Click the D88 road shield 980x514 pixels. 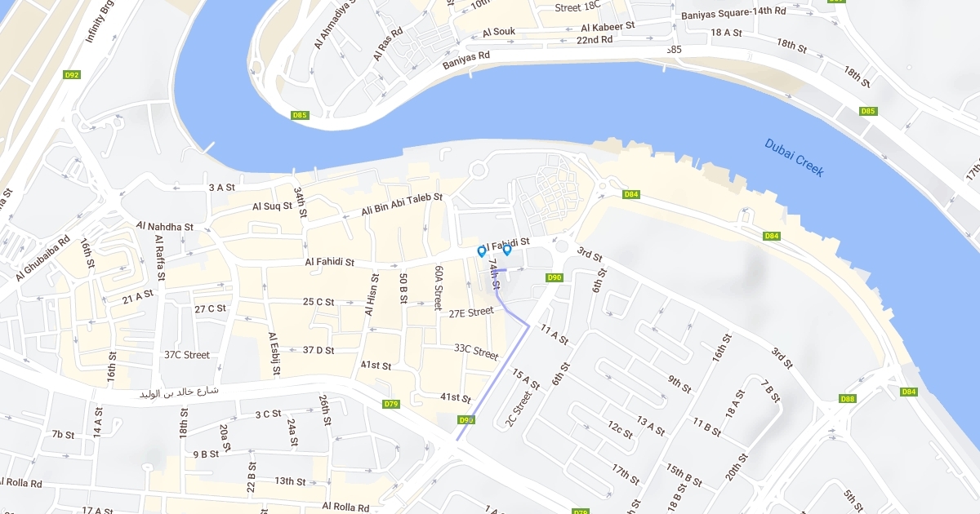(x=848, y=398)
